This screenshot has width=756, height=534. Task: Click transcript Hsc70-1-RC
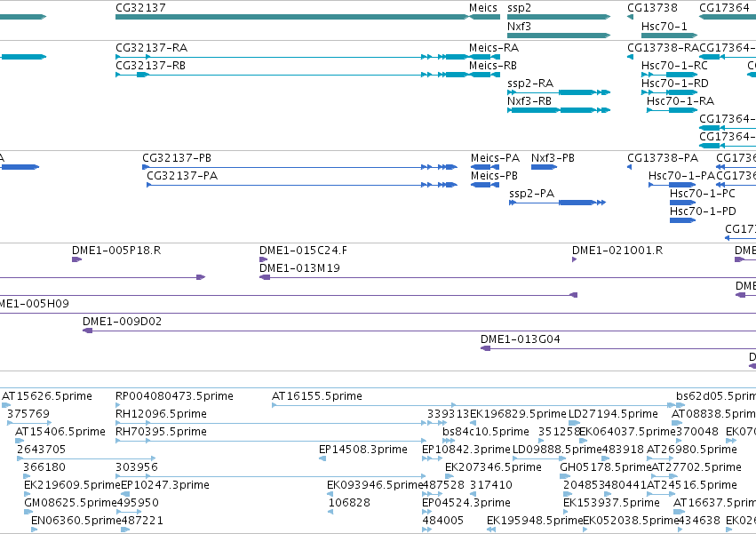point(669,75)
